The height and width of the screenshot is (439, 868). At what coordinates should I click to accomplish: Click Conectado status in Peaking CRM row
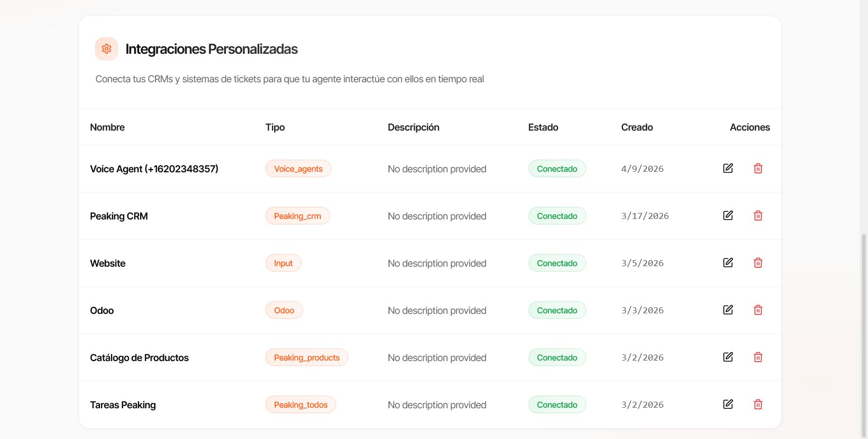tap(557, 216)
